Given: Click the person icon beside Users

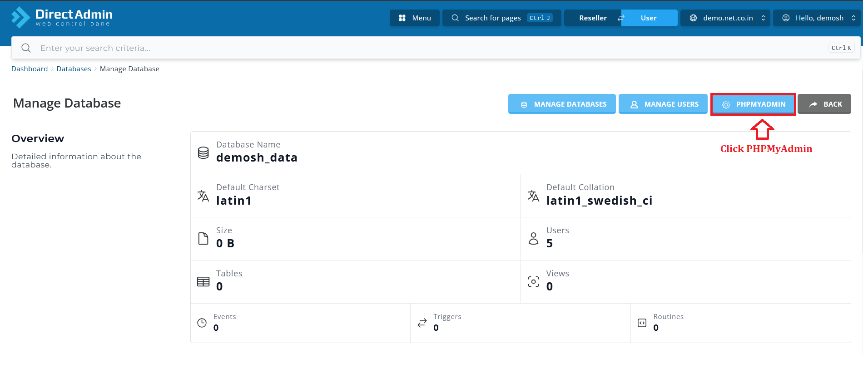Looking at the screenshot, I should (x=534, y=239).
